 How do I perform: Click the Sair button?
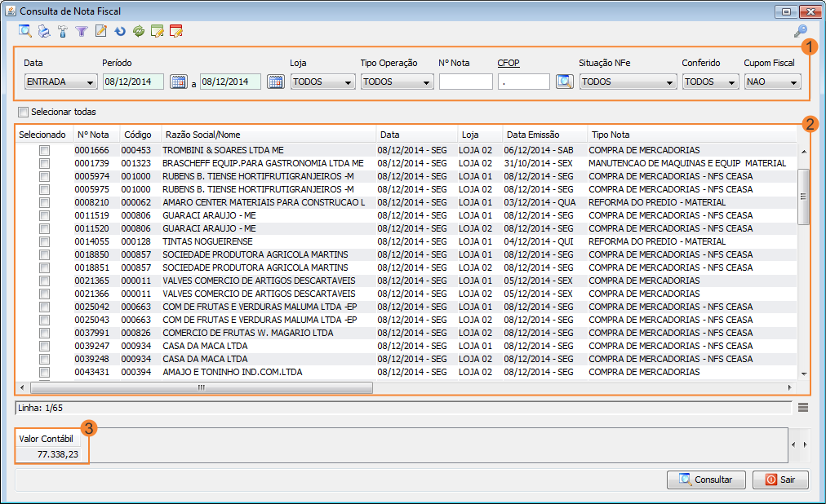[780, 480]
